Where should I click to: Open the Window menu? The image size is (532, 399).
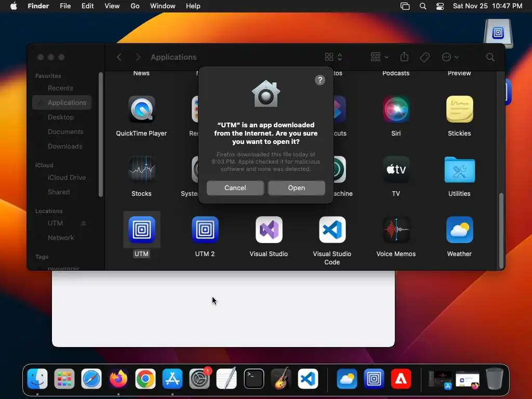(x=163, y=6)
